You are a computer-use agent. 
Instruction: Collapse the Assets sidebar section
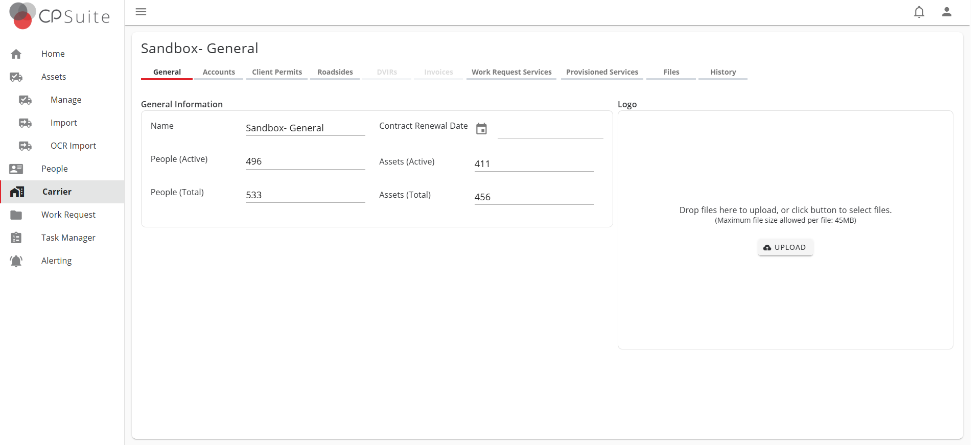pyautogui.click(x=54, y=77)
